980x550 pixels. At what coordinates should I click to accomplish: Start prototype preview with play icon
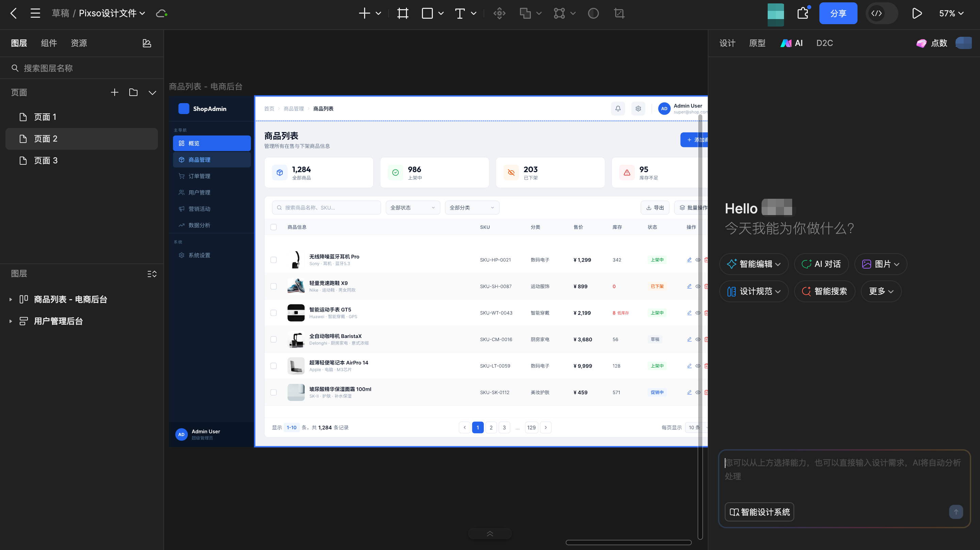[x=917, y=14]
